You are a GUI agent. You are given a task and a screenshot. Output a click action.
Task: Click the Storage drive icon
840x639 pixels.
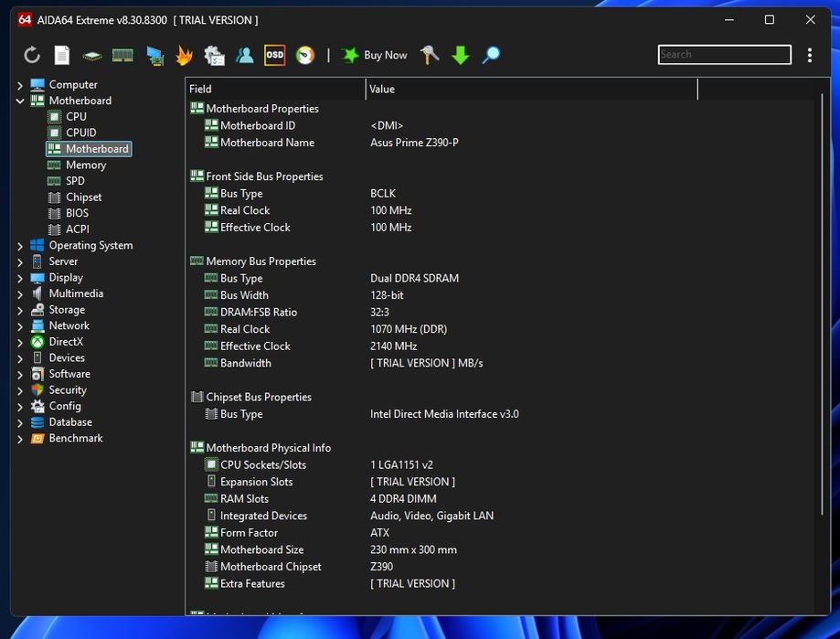(37, 310)
